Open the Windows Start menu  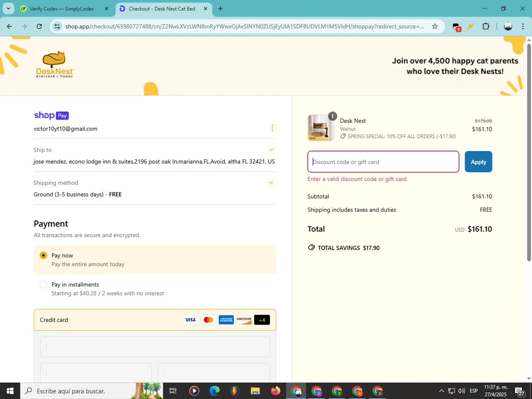10,391
